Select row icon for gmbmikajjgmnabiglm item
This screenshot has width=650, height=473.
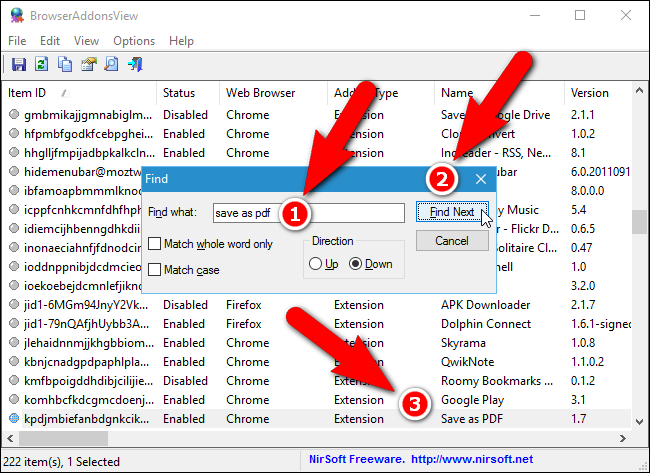click(14, 114)
